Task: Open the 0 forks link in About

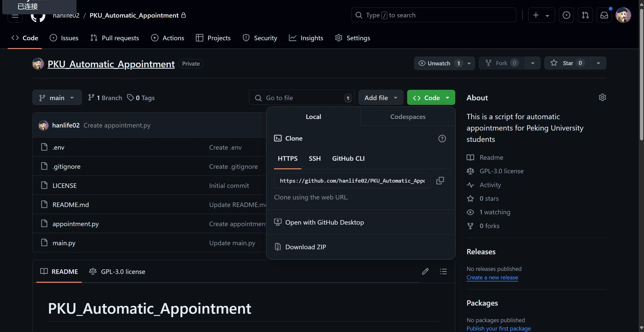Action: pos(483,226)
